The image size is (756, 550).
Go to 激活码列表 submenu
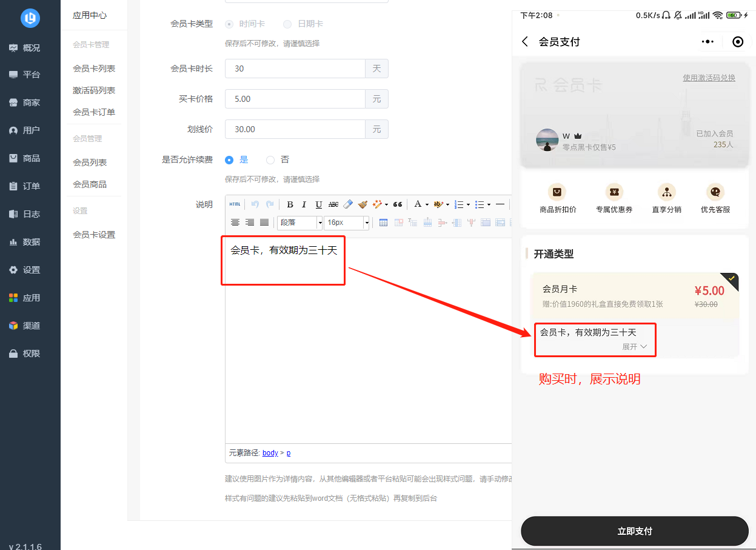click(x=94, y=90)
